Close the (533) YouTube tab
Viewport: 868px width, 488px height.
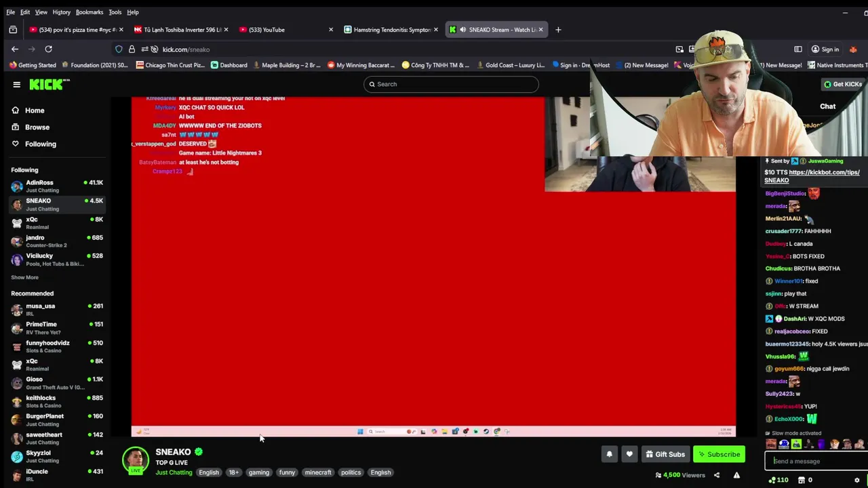pyautogui.click(x=331, y=30)
